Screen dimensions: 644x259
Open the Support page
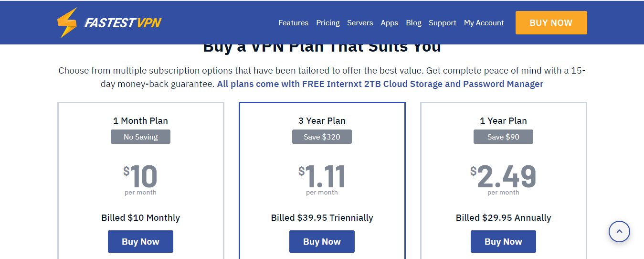coord(443,23)
